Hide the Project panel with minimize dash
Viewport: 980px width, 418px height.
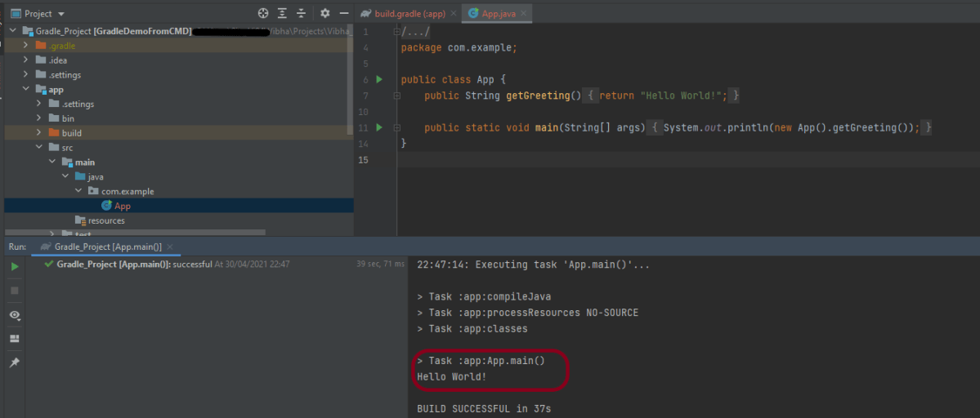click(x=344, y=13)
